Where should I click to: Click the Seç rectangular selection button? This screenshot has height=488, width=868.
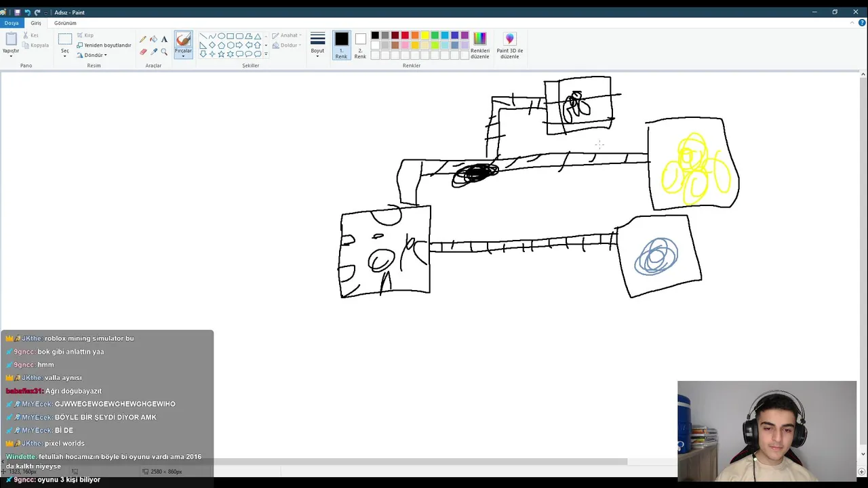click(65, 39)
